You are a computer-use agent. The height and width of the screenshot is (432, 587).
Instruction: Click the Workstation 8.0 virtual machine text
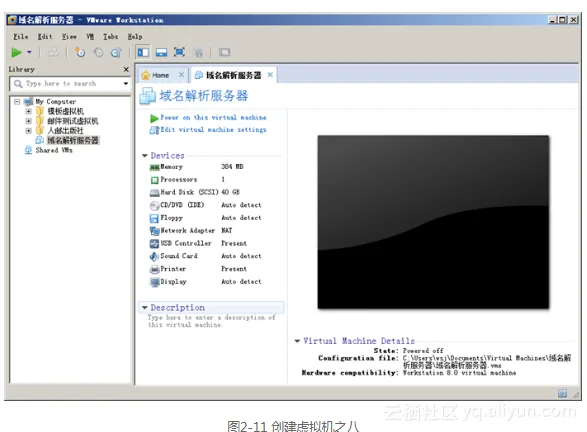point(459,373)
